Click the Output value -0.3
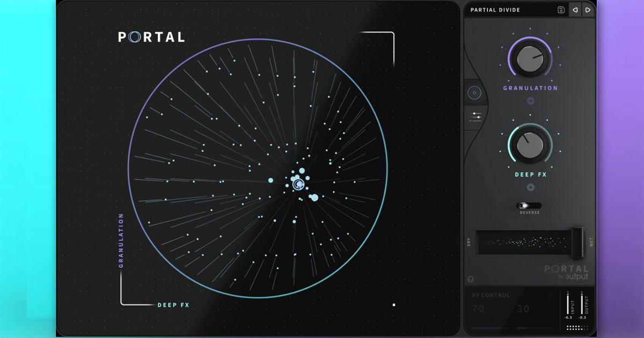The image size is (644, 338). (583, 318)
